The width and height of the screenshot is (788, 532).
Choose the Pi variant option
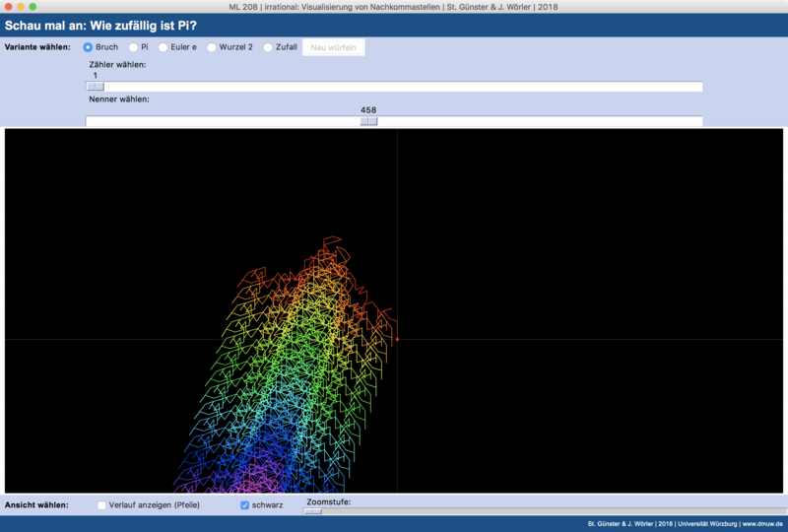133,47
